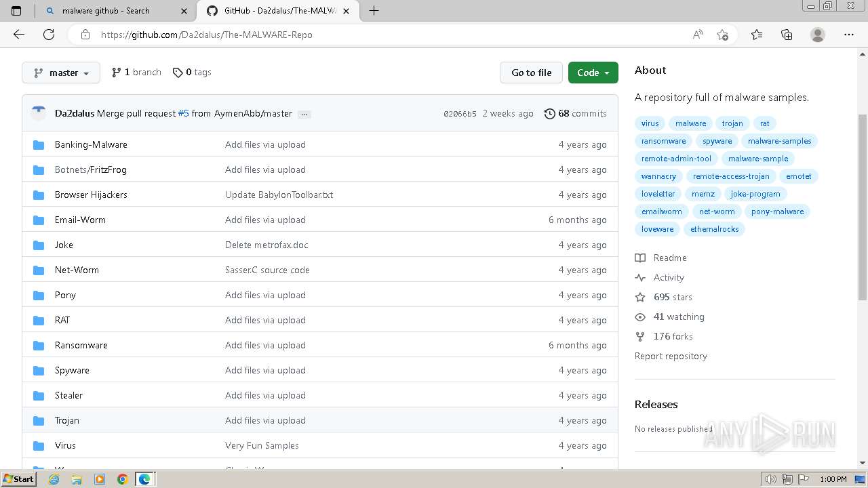Image resolution: width=868 pixels, height=488 pixels.
Task: Select the wannacry topic tag
Action: click(x=658, y=176)
